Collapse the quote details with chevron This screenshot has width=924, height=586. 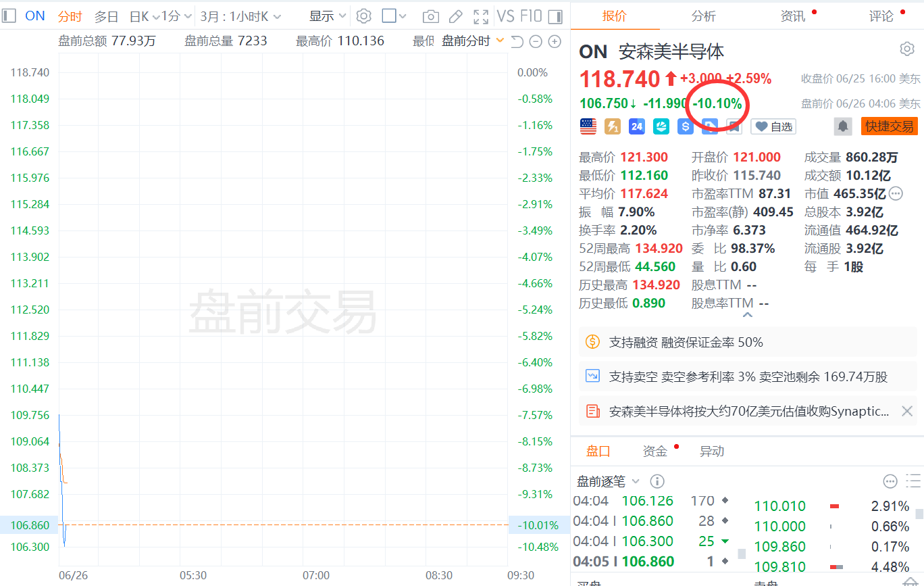(x=747, y=315)
